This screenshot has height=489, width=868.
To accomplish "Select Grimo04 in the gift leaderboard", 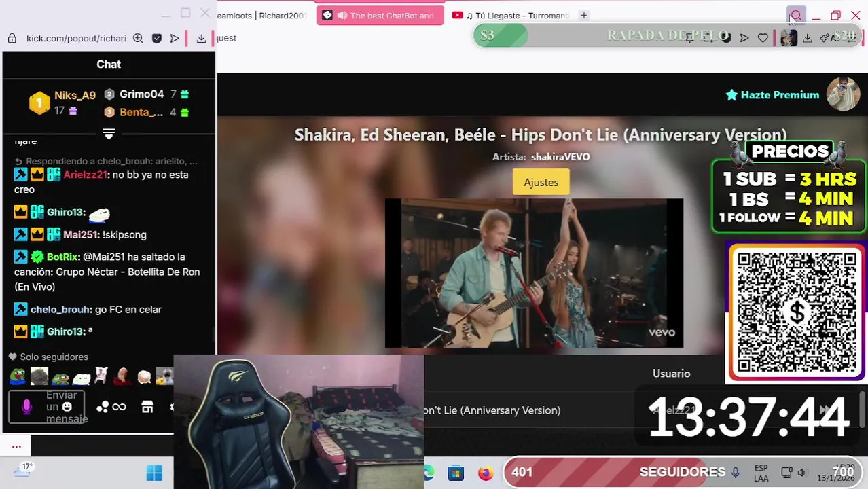I will [141, 94].
